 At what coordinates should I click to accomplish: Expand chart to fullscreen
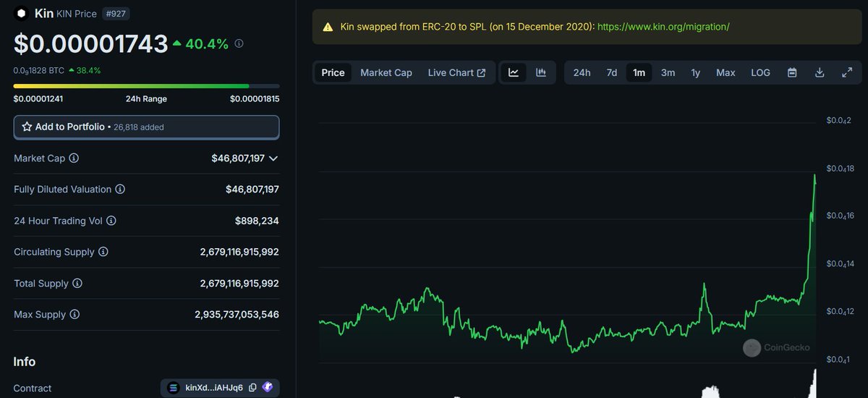tap(847, 72)
